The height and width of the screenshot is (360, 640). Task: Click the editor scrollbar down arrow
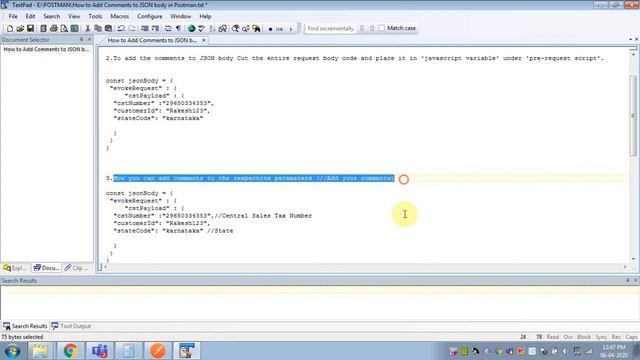(633, 259)
